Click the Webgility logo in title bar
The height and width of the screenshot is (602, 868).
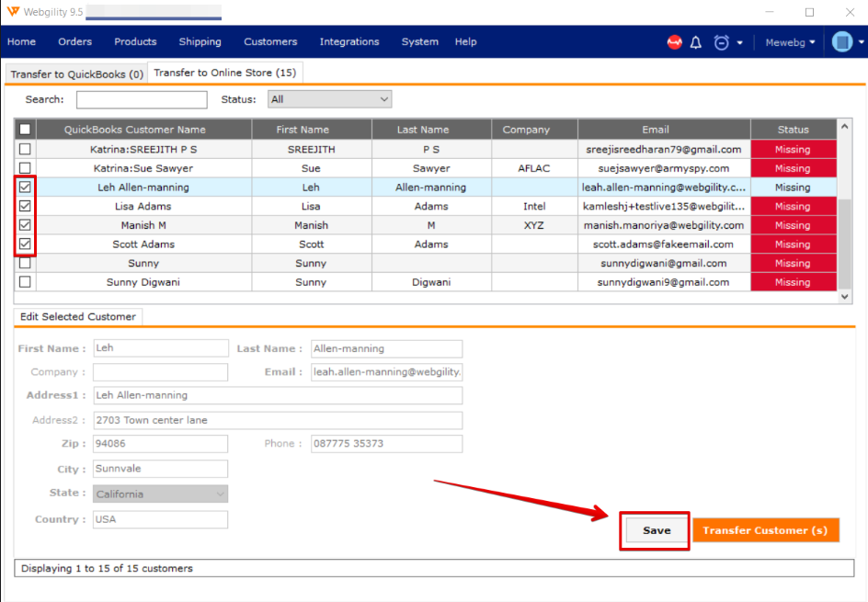(13, 12)
